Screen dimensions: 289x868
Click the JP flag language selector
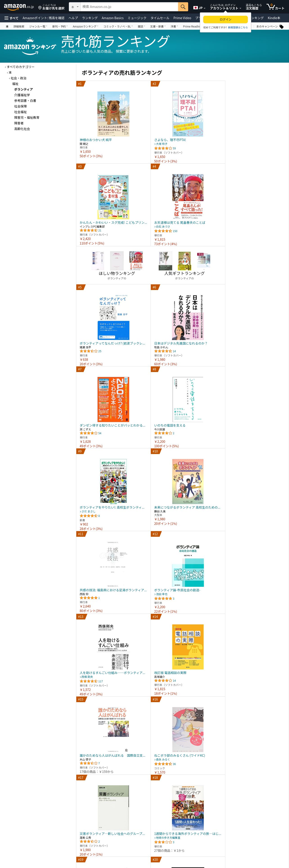pyautogui.click(x=199, y=7)
